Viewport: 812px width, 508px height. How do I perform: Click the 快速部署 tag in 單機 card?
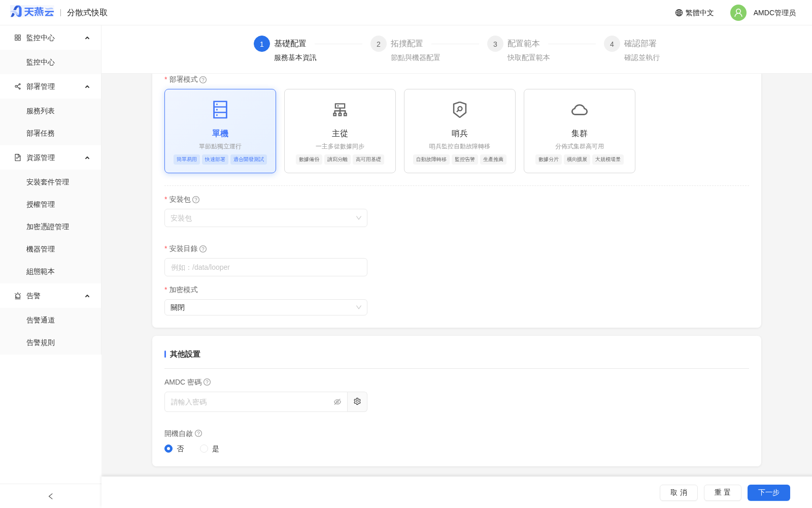[x=215, y=160]
